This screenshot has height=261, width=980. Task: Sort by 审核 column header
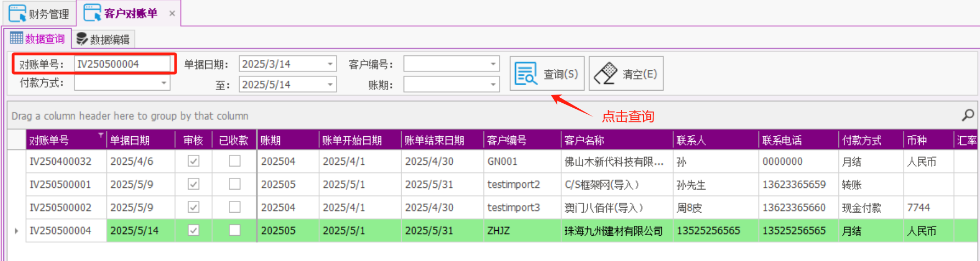(193, 140)
